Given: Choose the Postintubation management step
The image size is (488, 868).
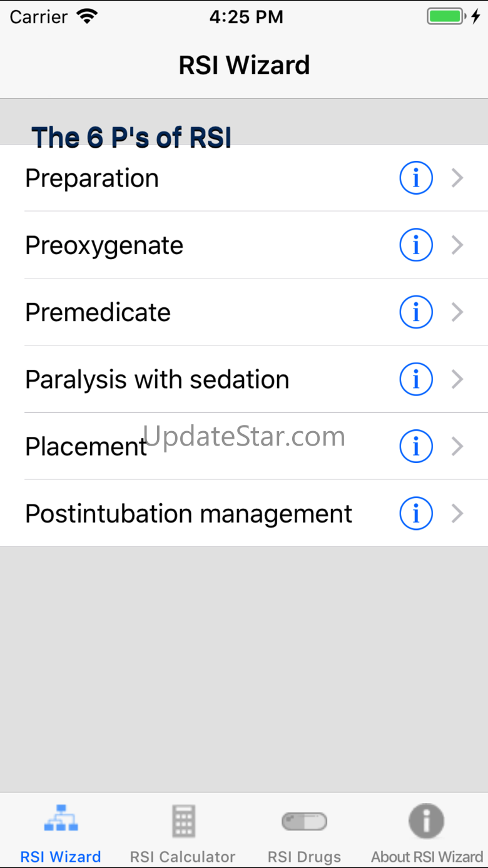Looking at the screenshot, I should [188, 513].
